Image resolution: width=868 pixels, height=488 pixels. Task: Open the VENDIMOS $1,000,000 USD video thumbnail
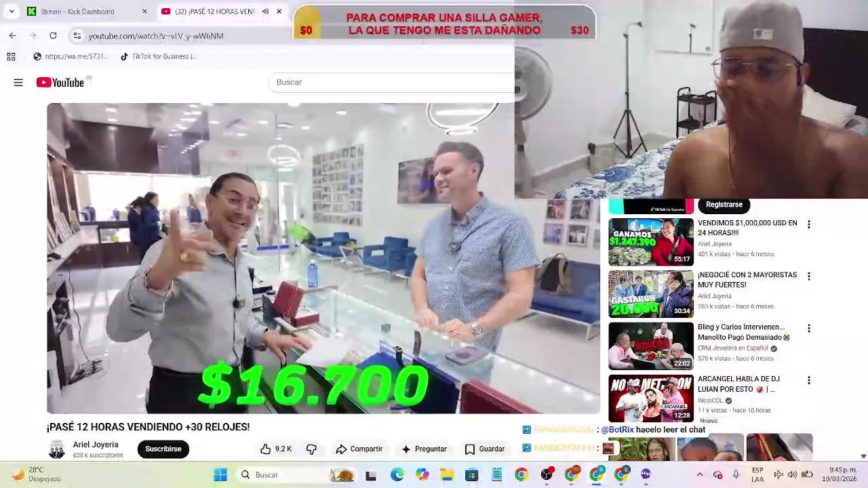(651, 242)
